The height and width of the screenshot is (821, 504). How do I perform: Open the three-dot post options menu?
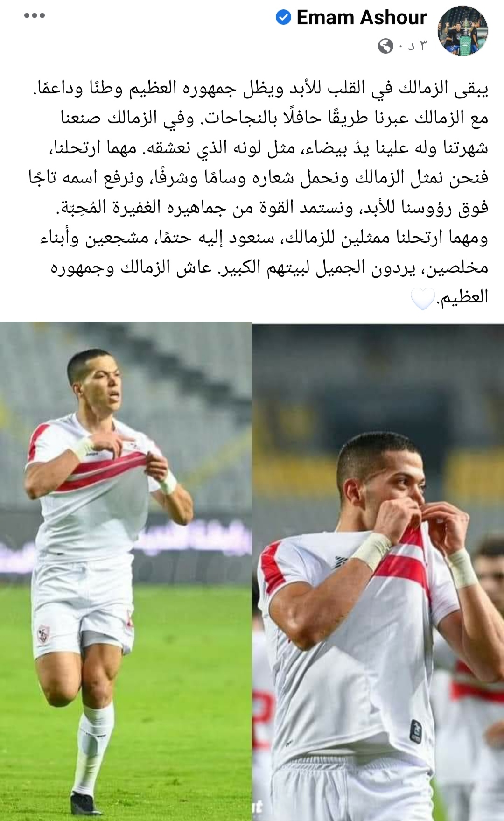tap(35, 15)
